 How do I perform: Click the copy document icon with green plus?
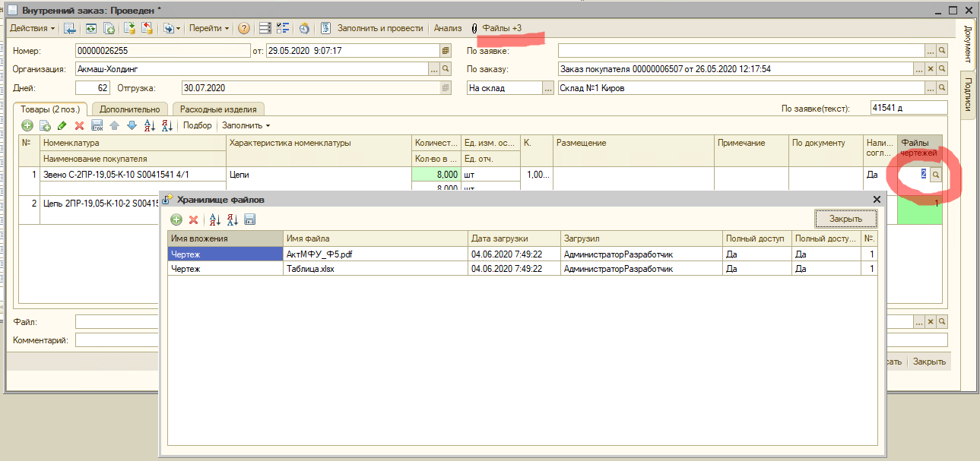pos(109,28)
